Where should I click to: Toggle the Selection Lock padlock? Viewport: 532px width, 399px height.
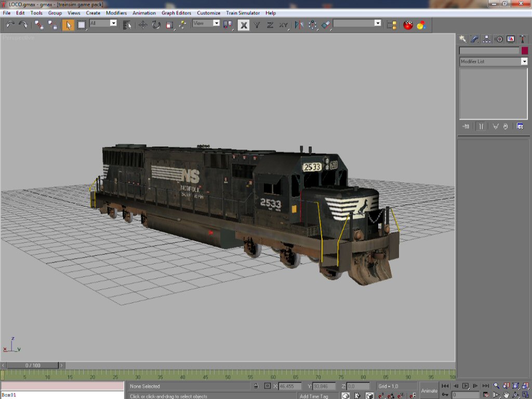coord(256,386)
